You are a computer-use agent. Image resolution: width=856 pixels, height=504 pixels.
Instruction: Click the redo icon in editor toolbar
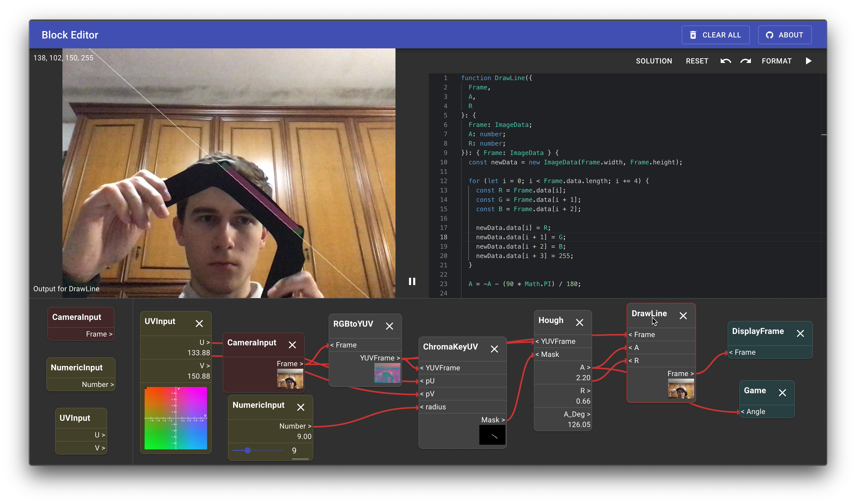coord(745,61)
